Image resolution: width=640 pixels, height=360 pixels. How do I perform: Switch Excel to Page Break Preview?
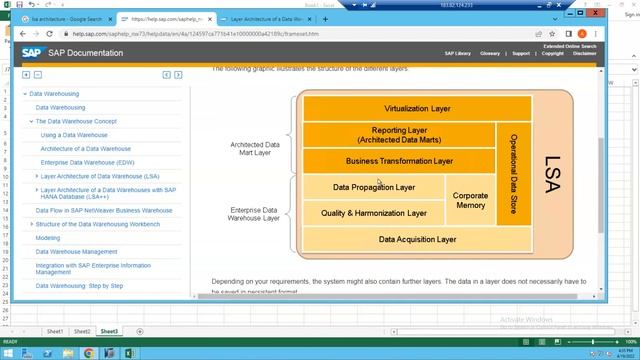558,342
